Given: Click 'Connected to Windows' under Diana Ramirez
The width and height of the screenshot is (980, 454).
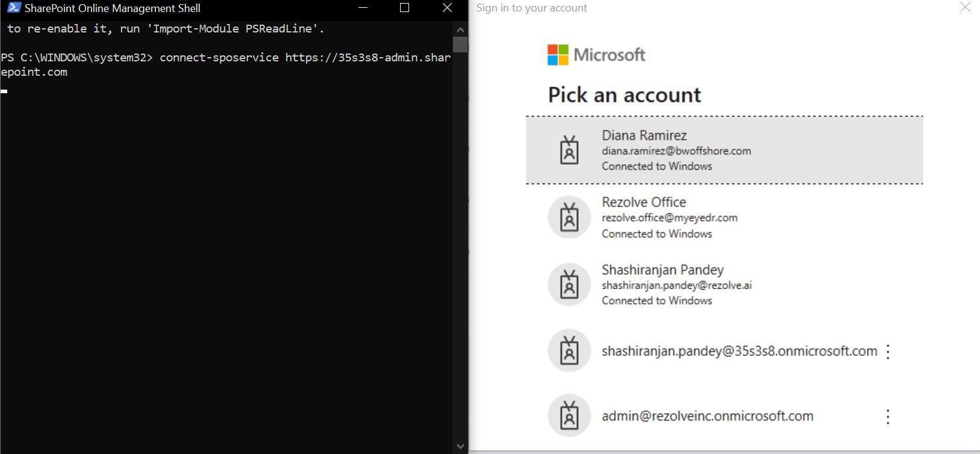Looking at the screenshot, I should click(657, 166).
